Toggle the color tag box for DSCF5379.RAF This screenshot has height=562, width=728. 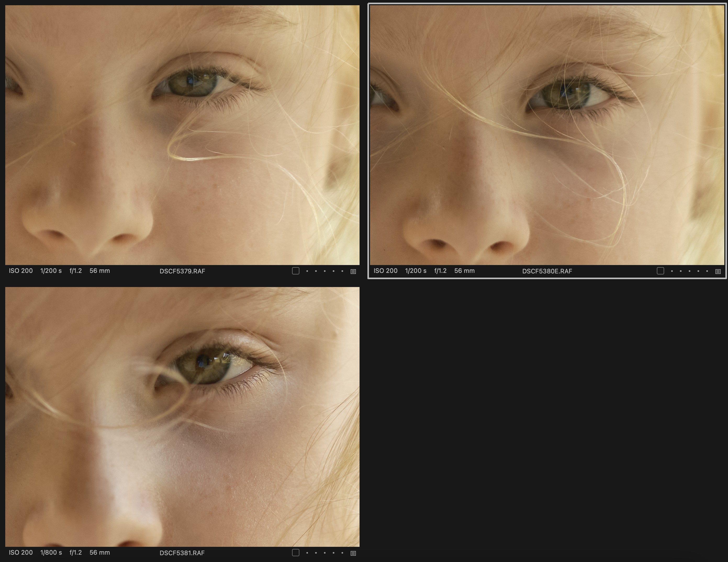click(x=296, y=271)
